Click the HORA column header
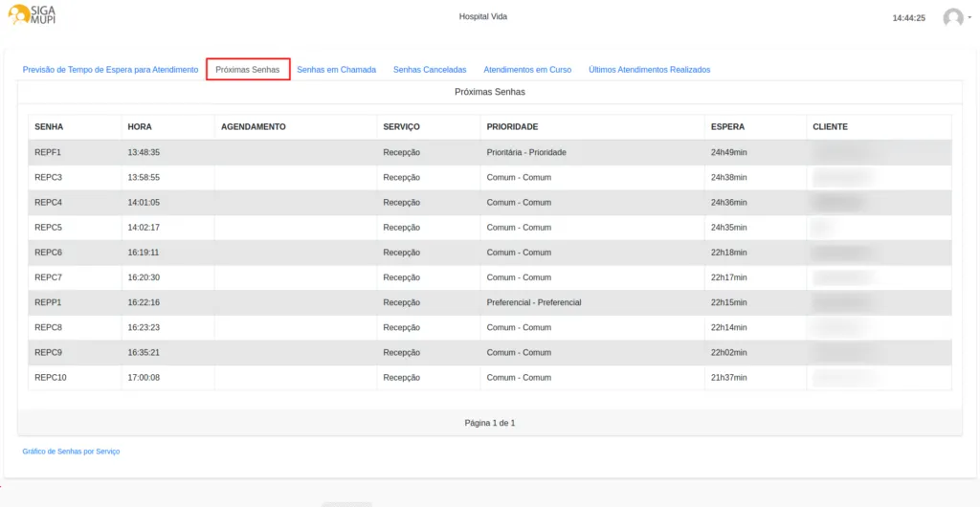This screenshot has width=980, height=507. 140,127
